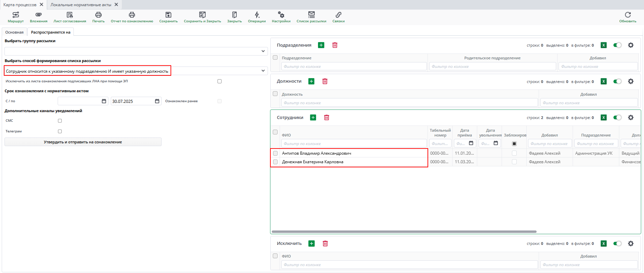This screenshot has width=644, height=273.
Task: Click ФИО filter field in Исключить
Action: point(410,265)
